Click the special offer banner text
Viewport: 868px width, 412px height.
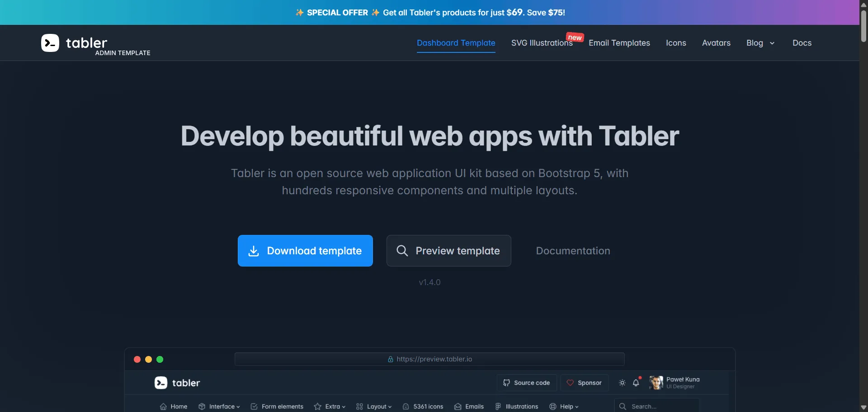tap(430, 13)
